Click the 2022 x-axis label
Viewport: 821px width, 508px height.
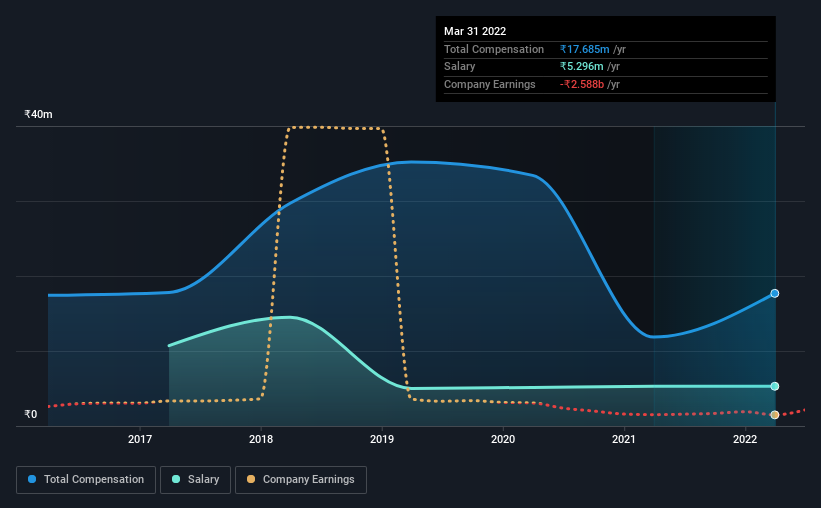tap(745, 439)
